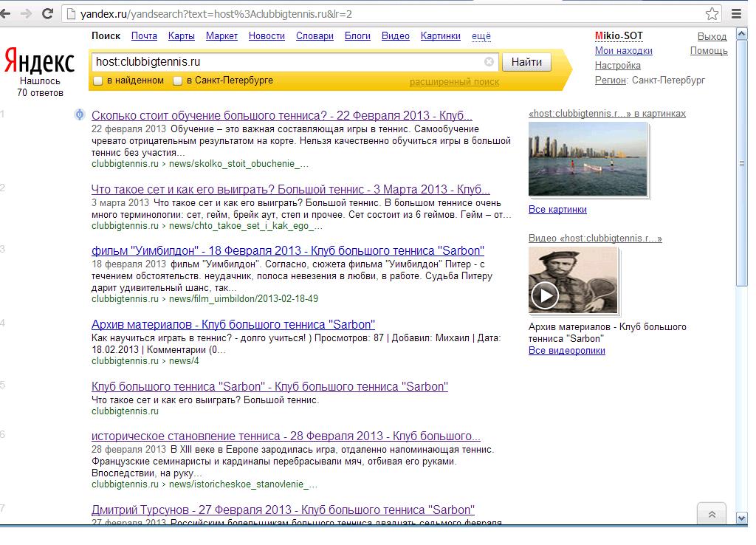Go to the Блоги tab
This screenshot has height=545, width=756.
click(358, 36)
